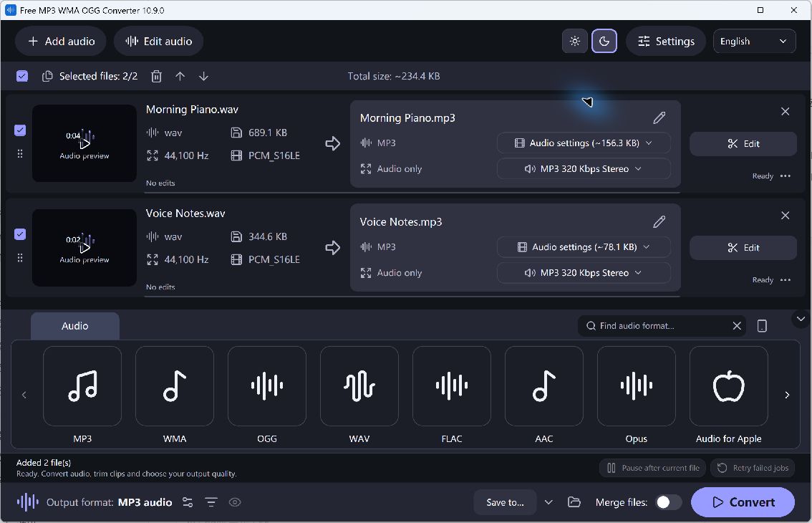Open output format settings sliders icon

[x=188, y=502]
